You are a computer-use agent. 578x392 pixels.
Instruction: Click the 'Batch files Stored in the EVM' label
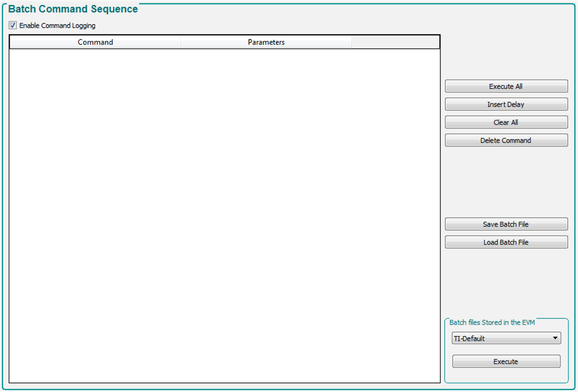[492, 323]
